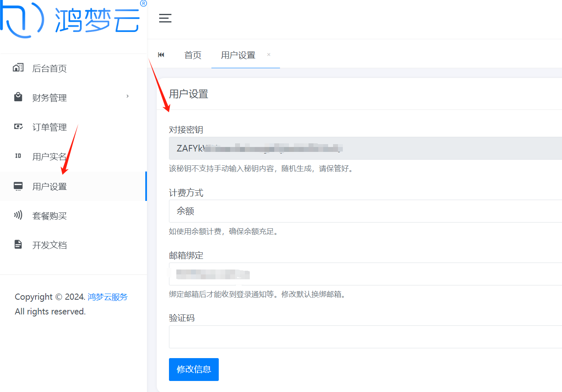Viewport: 562px width, 392px height.
Task: Select the 用户设置 tab
Action: click(238, 55)
